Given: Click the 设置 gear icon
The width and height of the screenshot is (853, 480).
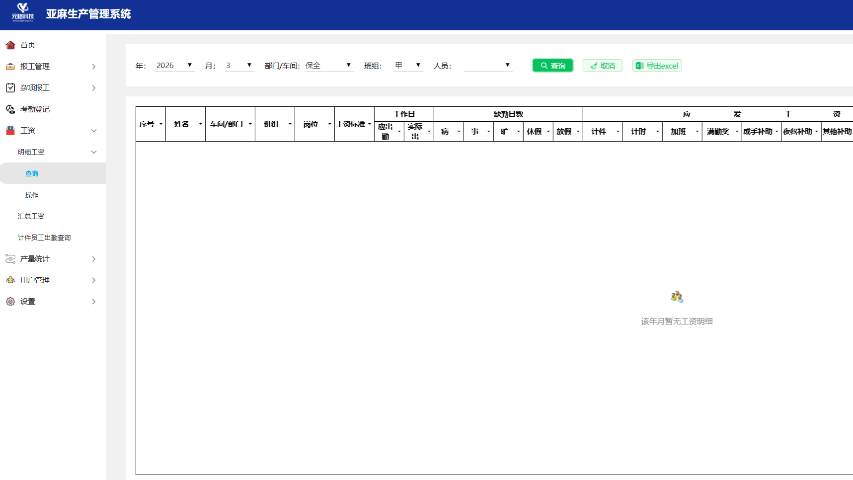Looking at the screenshot, I should coord(10,301).
